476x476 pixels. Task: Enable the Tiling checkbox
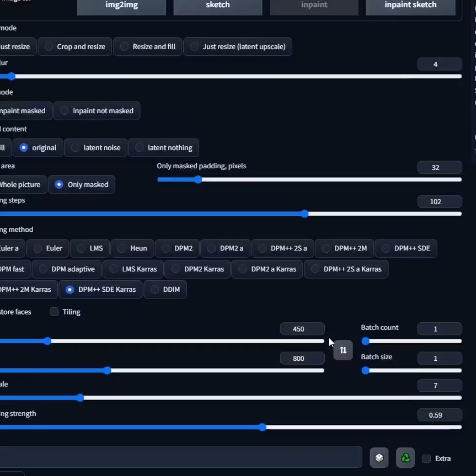tap(54, 312)
